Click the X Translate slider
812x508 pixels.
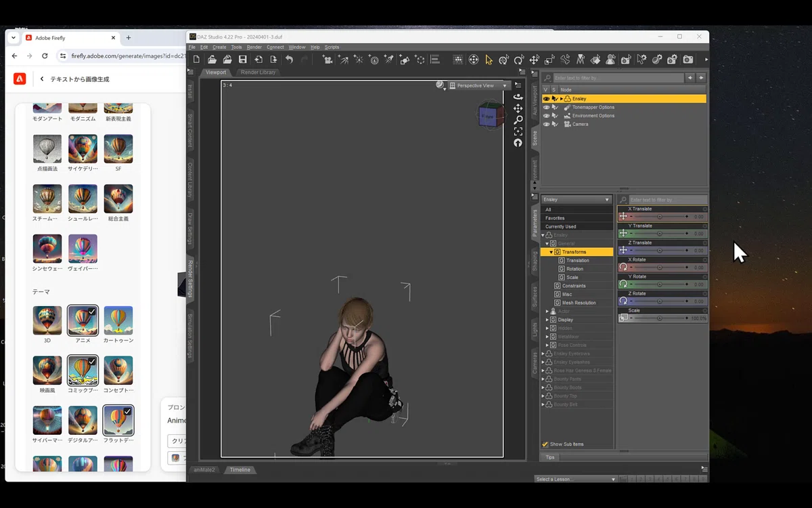pos(660,217)
